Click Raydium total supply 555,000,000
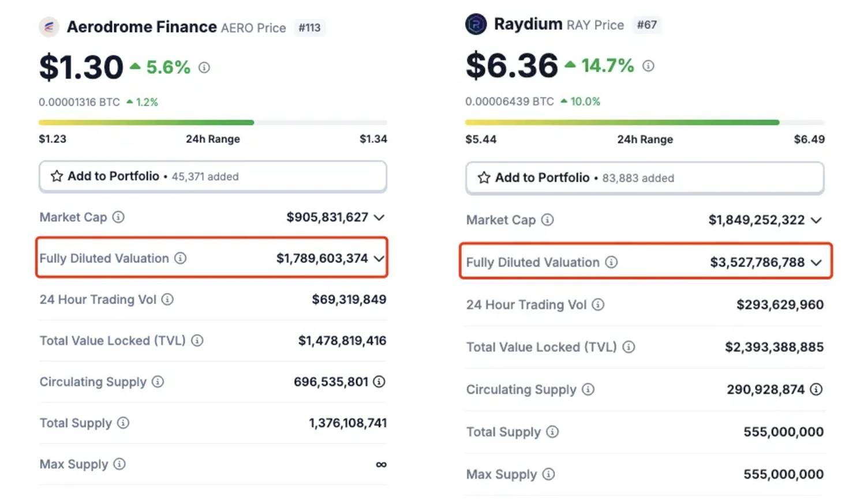 (x=783, y=431)
